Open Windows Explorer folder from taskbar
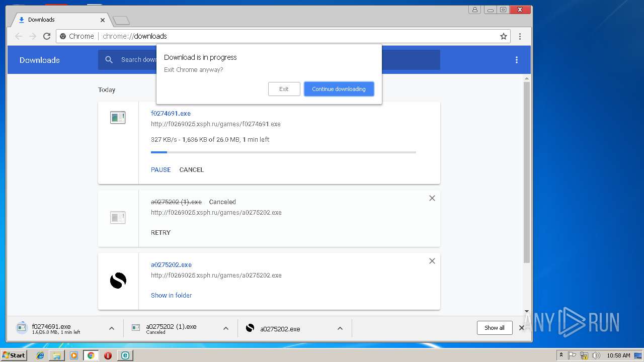 pos(57,355)
